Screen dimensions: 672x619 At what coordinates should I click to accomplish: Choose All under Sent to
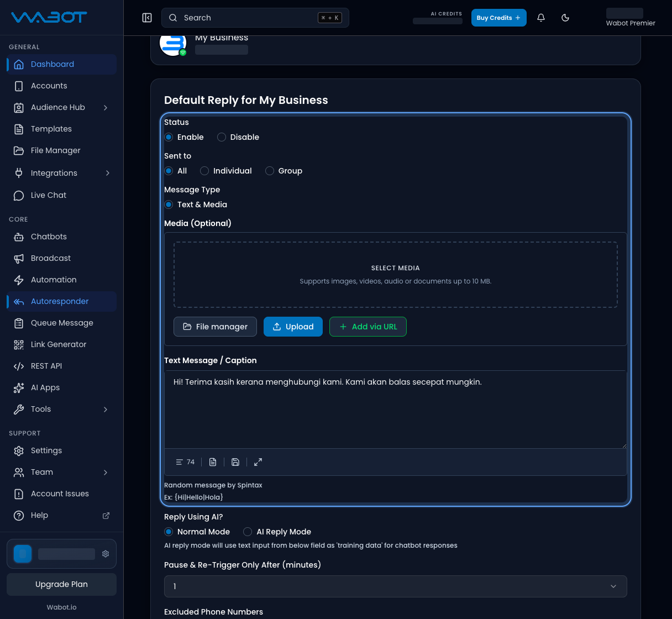(x=169, y=171)
